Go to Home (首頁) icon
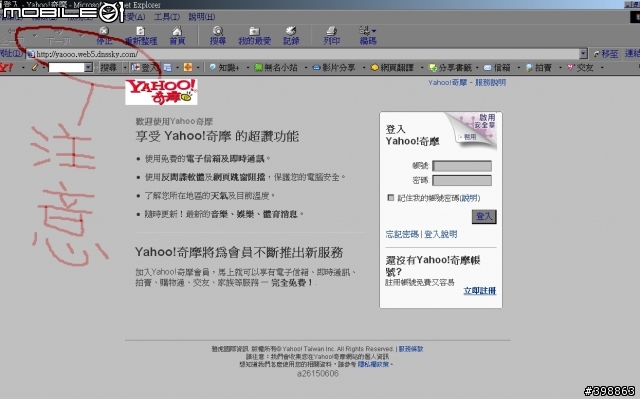The image size is (640, 399). pyautogui.click(x=177, y=35)
